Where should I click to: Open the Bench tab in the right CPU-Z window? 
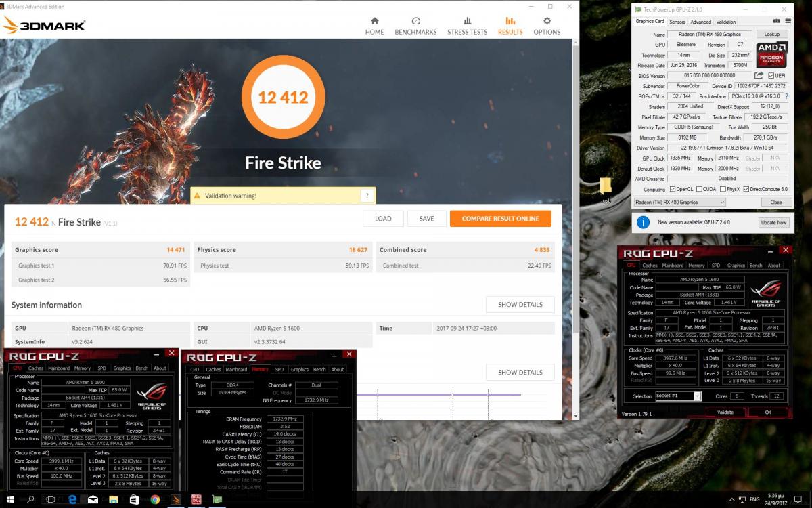click(756, 266)
